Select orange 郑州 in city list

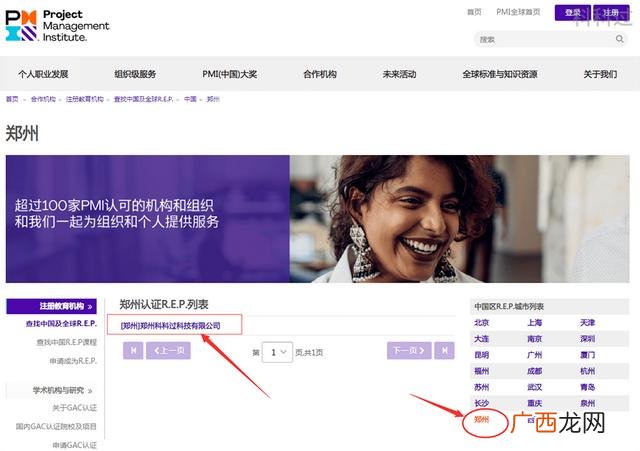point(482,419)
